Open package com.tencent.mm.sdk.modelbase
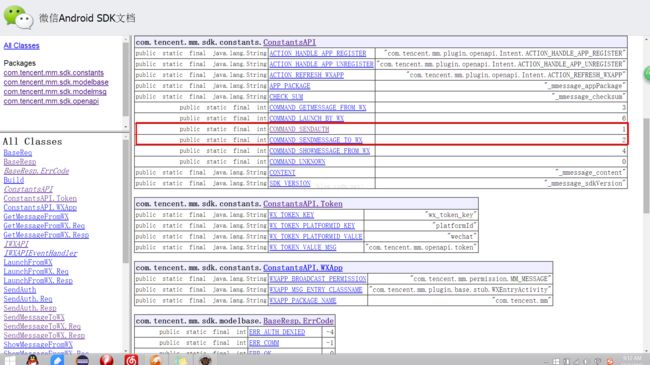Image resolution: width=650 pixels, height=365 pixels. (56, 82)
